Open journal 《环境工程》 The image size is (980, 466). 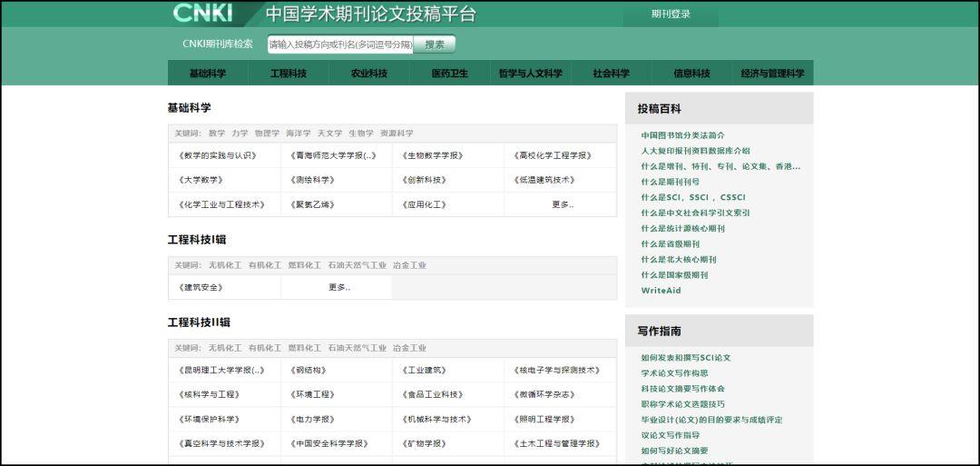pyautogui.click(x=312, y=395)
